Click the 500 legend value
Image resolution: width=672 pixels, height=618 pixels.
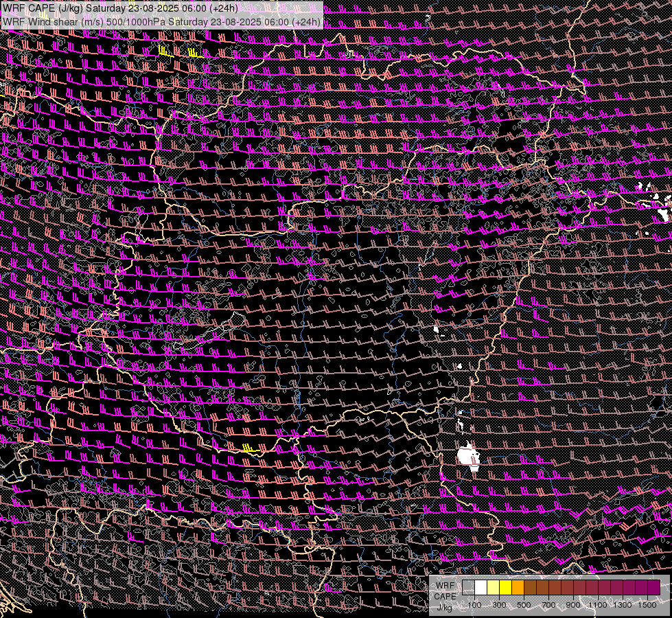click(524, 605)
